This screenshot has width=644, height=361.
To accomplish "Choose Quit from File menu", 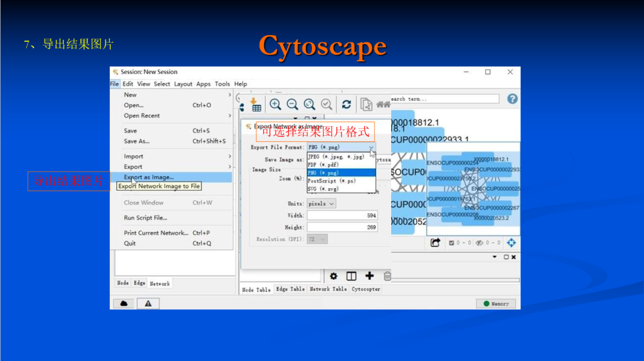I will (x=172, y=243).
